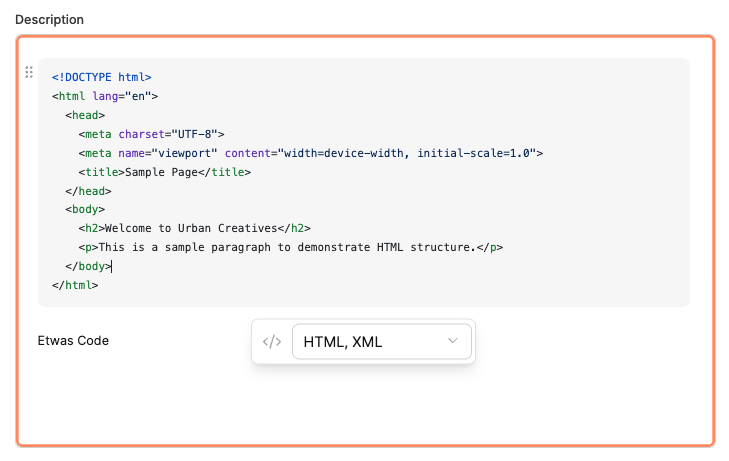The width and height of the screenshot is (729, 461).
Task: Click the closing html tag line
Action: (75, 286)
